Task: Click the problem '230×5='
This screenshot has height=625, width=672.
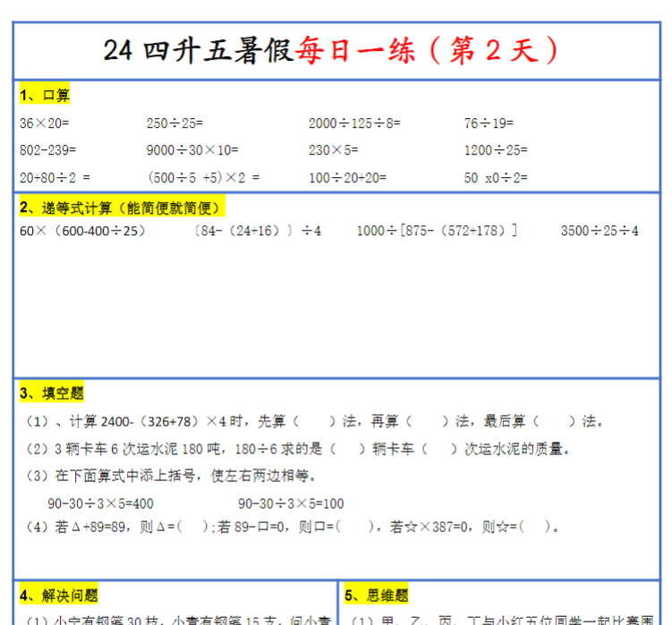Action: pos(334,150)
